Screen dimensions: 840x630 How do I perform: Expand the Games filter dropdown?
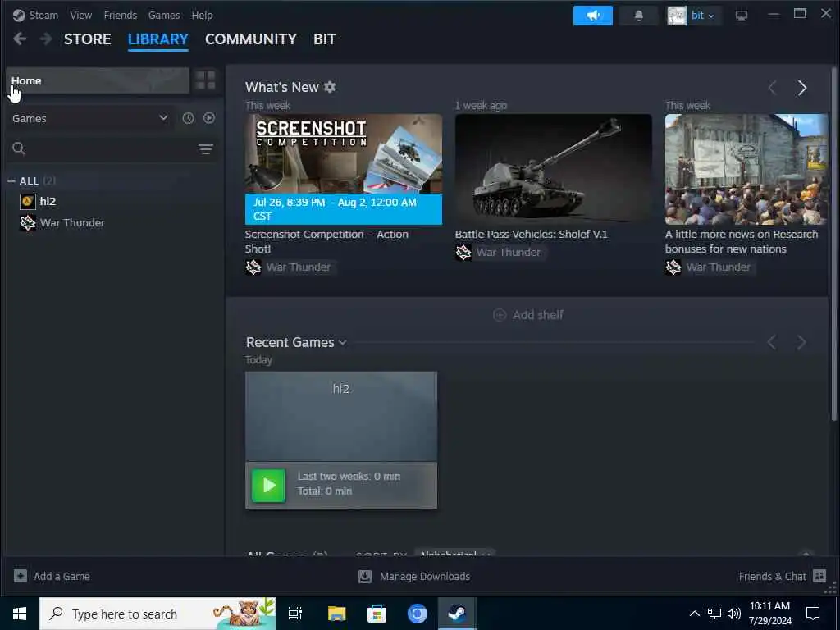click(x=90, y=118)
